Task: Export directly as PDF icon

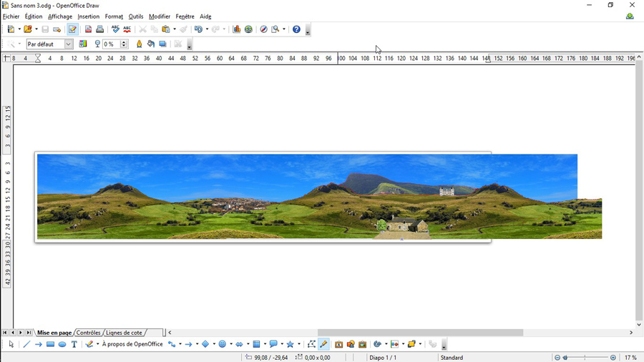Action: (x=89, y=29)
